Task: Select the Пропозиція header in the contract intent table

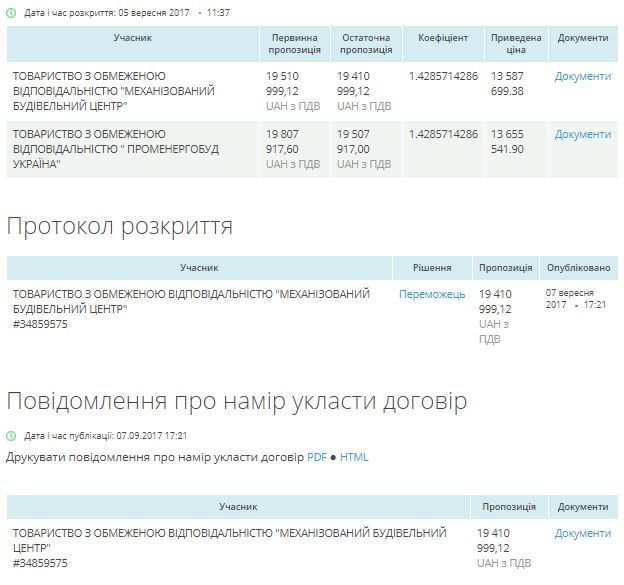Action: (509, 507)
